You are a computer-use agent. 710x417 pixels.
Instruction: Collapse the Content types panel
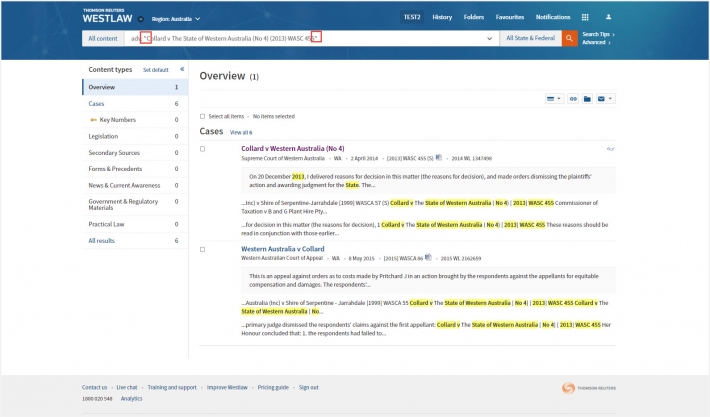tap(182, 69)
